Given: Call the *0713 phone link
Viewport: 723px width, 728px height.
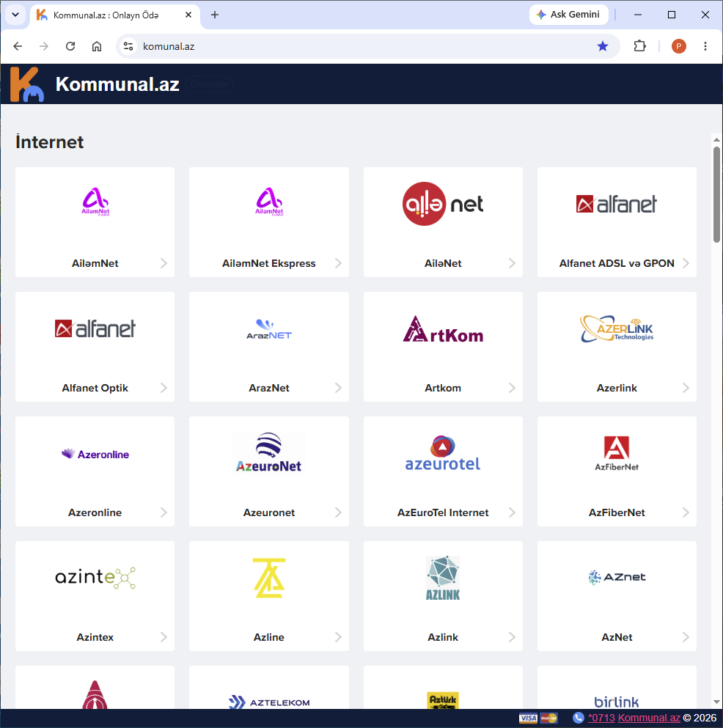Looking at the screenshot, I should coord(601,718).
